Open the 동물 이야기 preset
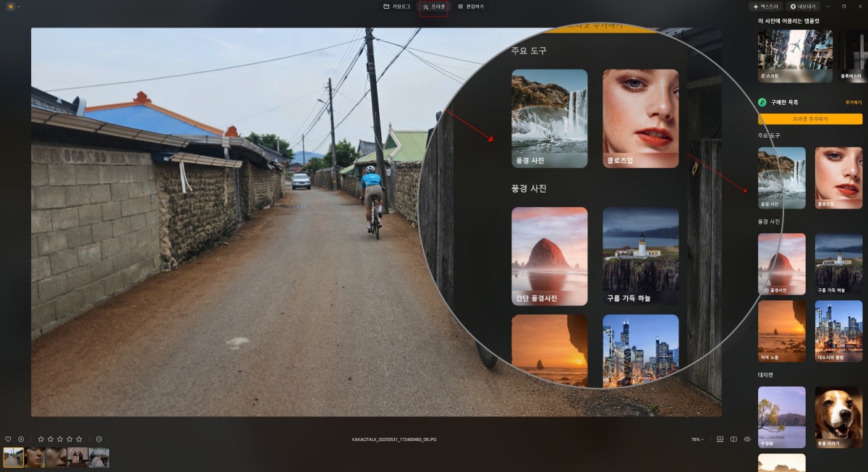868x472 pixels. coord(839,417)
